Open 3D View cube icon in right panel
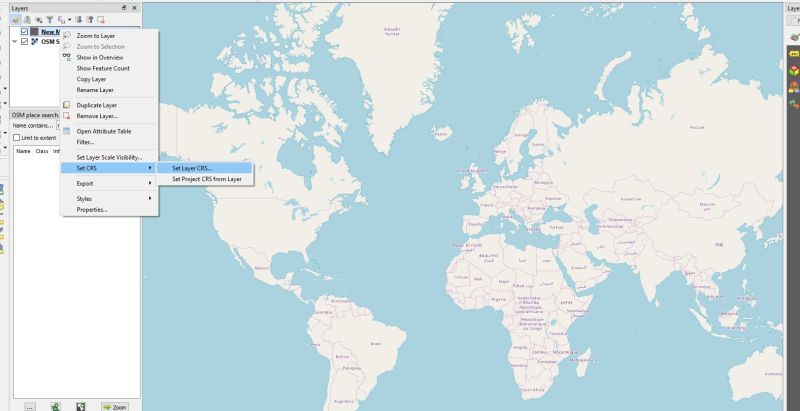This screenshot has height=411, width=800. pyautogui.click(x=794, y=70)
